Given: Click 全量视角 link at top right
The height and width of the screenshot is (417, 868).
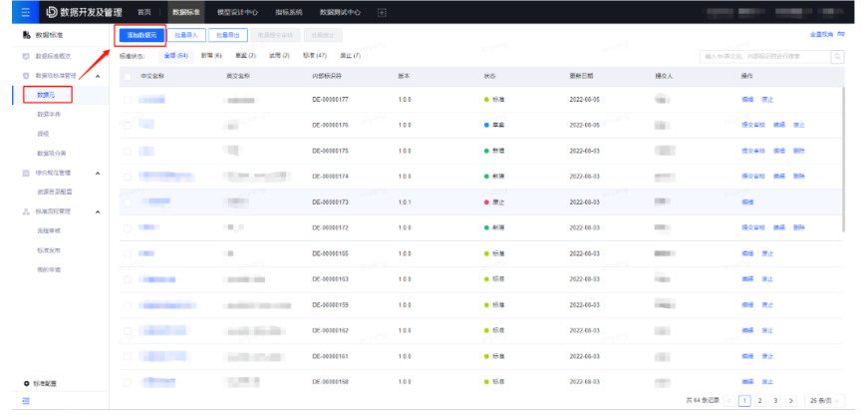Looking at the screenshot, I should pyautogui.click(x=821, y=34).
